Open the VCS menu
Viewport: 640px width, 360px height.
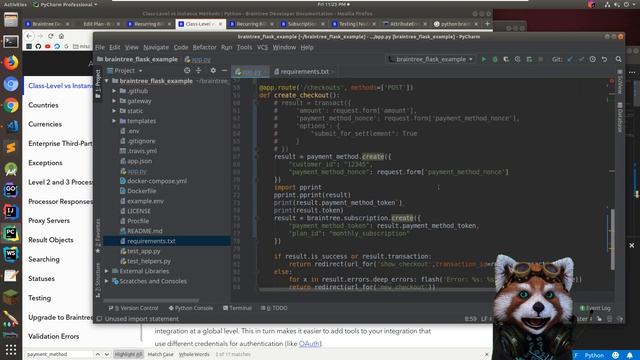click(x=262, y=47)
